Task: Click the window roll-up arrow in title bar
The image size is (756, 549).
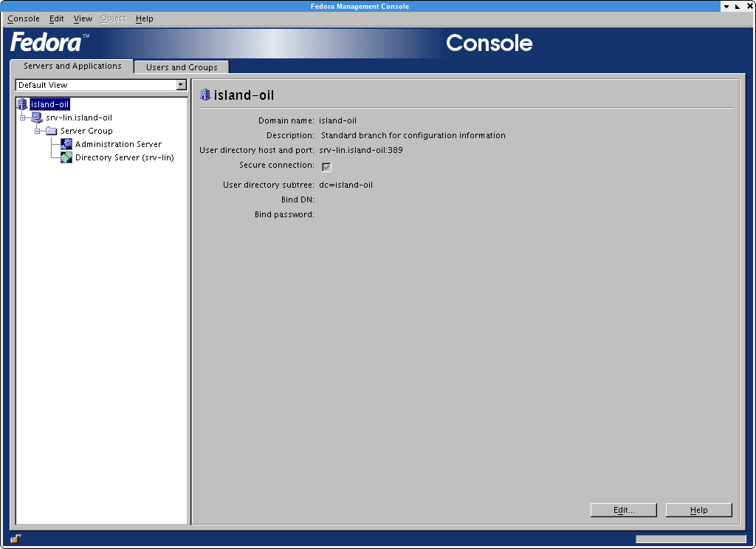Action: click(726, 6)
